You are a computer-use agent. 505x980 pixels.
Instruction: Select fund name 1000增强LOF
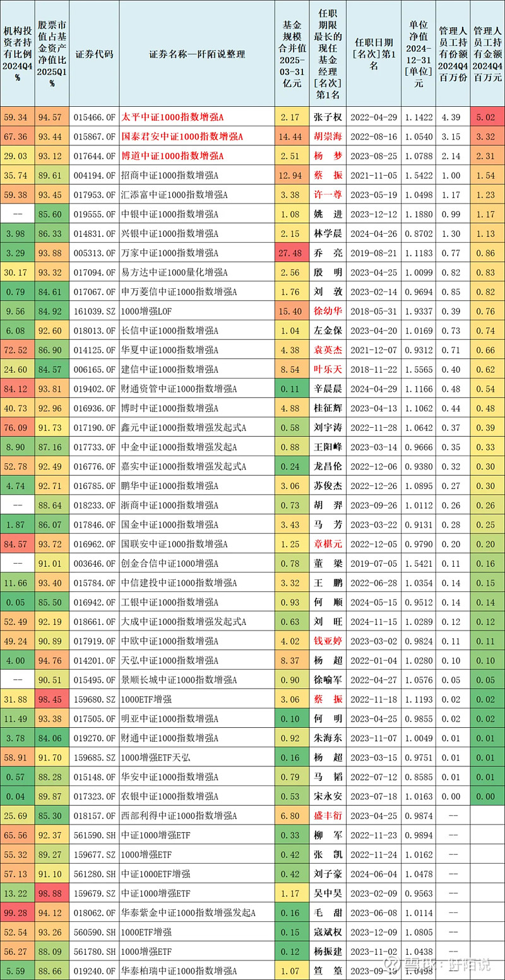[x=146, y=312]
